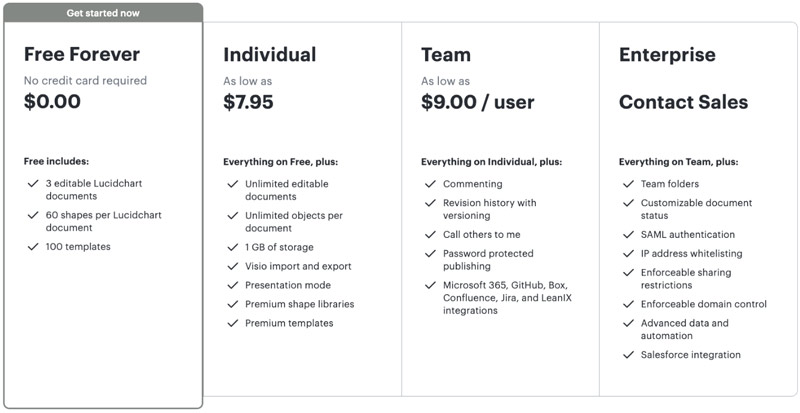Select the Team plan heading

click(446, 55)
